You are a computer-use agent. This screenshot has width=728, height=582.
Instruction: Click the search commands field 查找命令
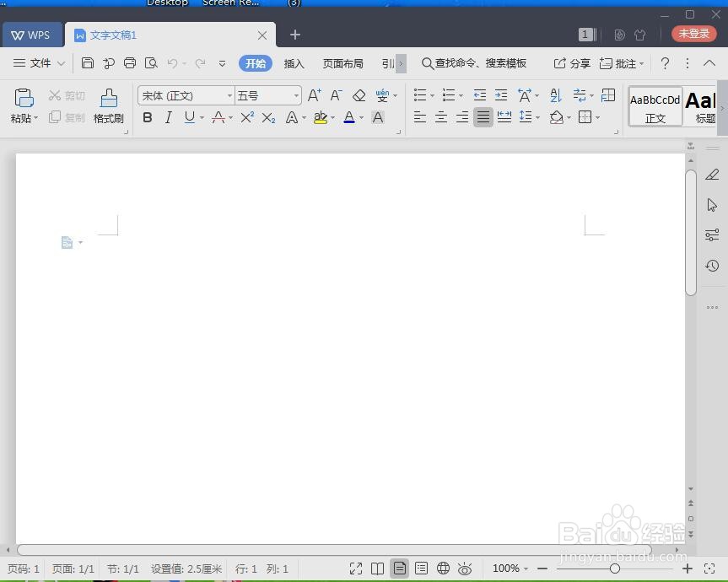[474, 63]
